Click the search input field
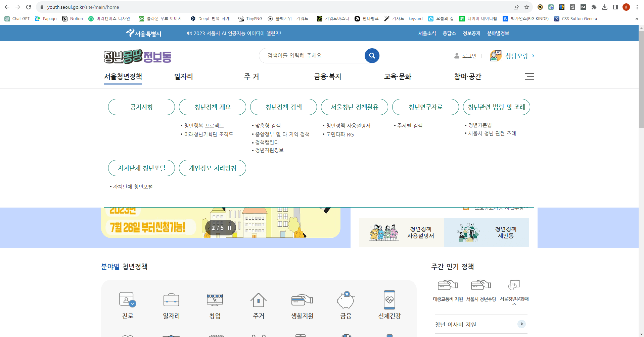The width and height of the screenshot is (644, 337). point(312,55)
